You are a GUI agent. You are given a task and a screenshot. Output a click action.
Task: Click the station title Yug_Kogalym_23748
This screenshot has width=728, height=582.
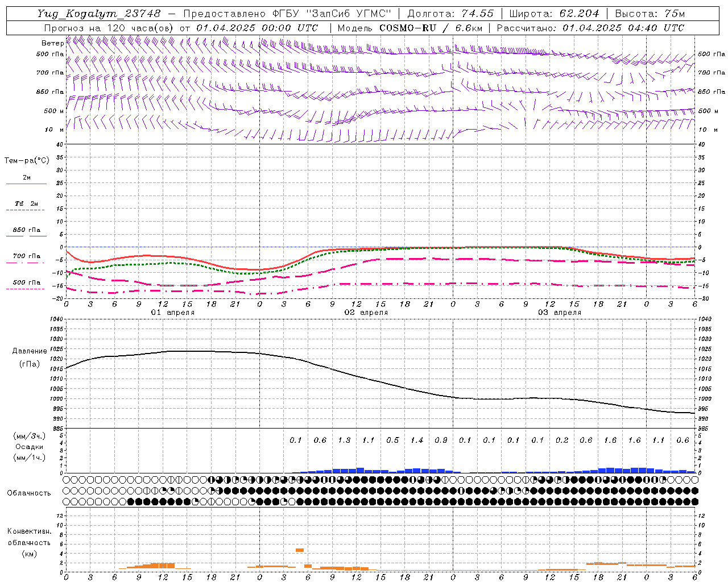[x=99, y=14]
